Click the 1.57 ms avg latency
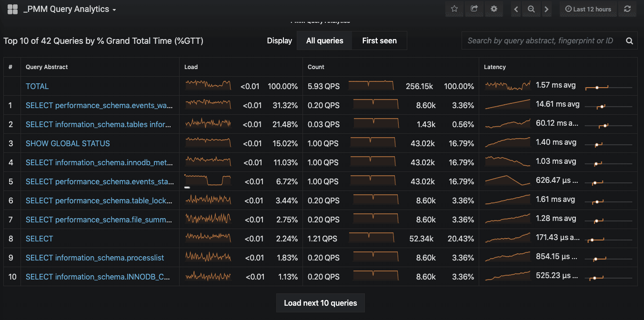The width and height of the screenshot is (644, 320). (x=556, y=85)
